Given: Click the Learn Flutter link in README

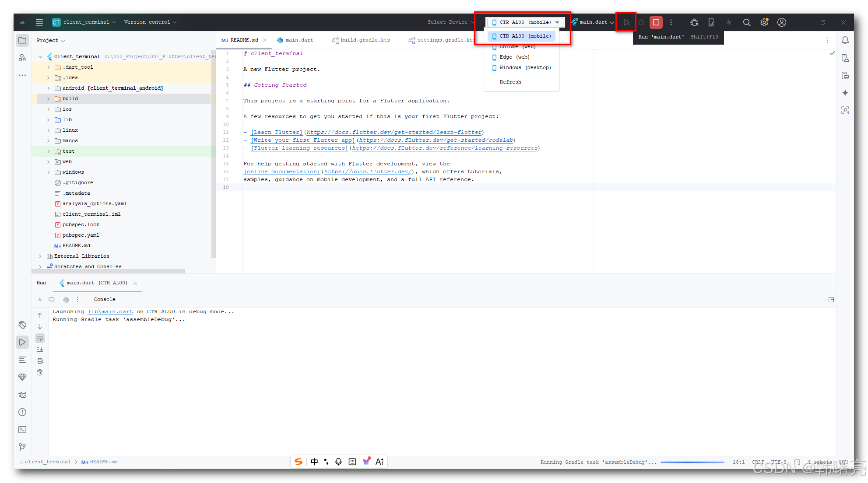Looking at the screenshot, I should point(277,133).
